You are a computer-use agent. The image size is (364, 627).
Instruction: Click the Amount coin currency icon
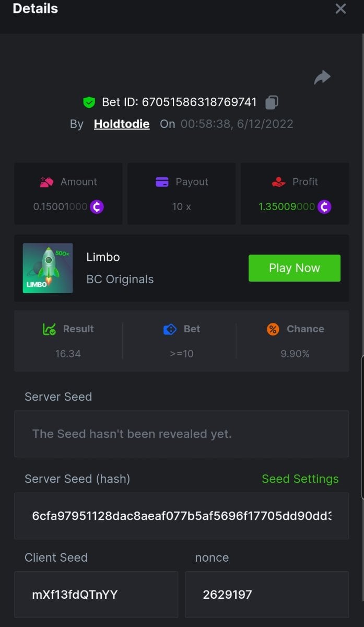tap(97, 207)
